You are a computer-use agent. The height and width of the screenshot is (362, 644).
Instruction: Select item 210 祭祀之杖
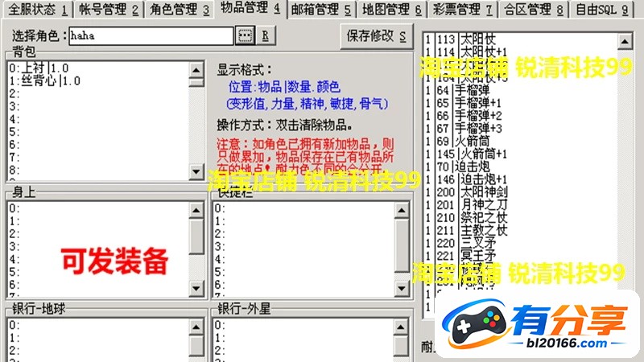point(520,217)
